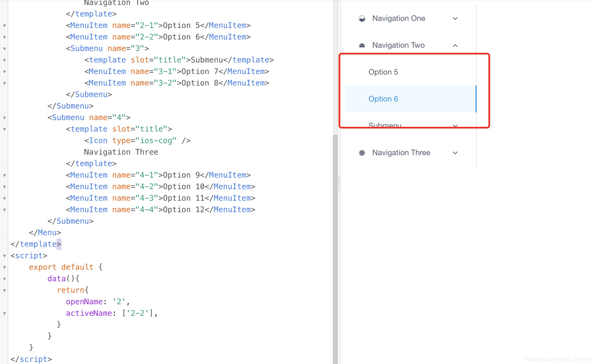
Task: Expand the Navigation One chevron arrow
Action: tap(455, 19)
